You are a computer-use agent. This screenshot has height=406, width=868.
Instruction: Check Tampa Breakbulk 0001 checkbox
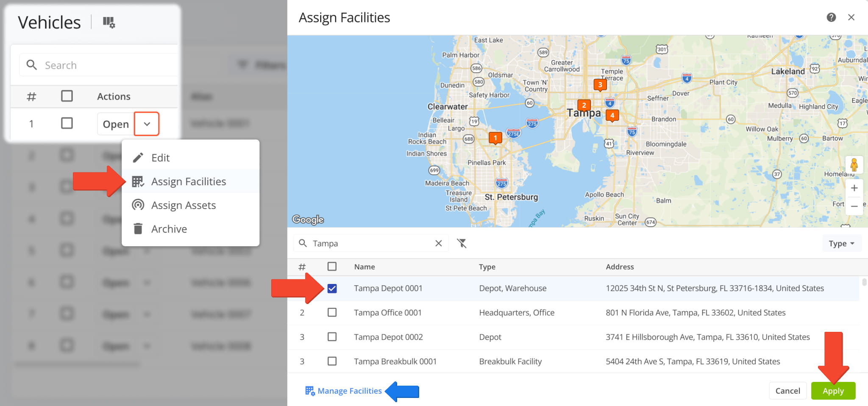332,362
